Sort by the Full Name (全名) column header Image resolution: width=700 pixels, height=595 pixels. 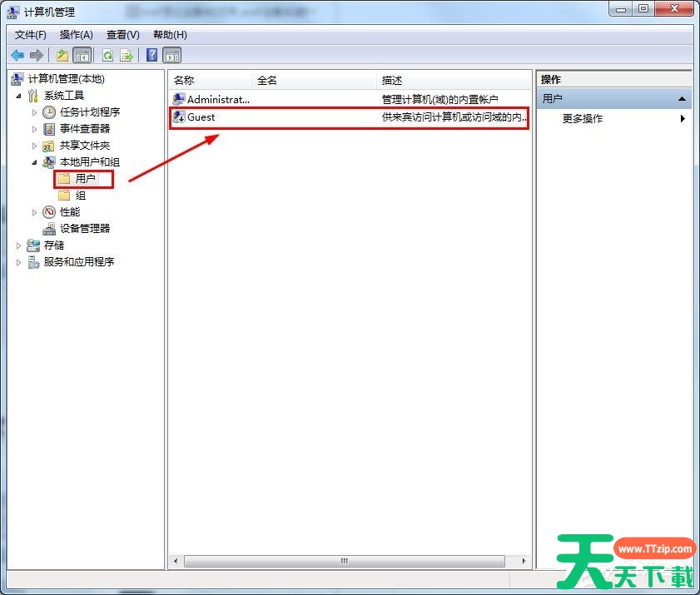(x=314, y=81)
